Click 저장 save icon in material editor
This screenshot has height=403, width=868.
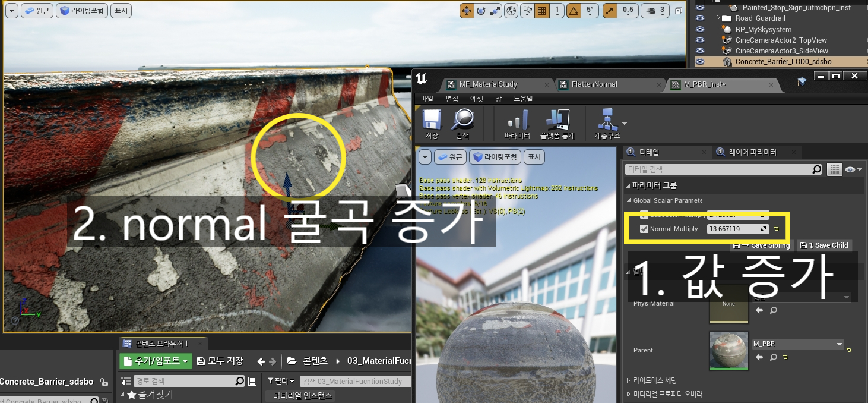coord(432,124)
